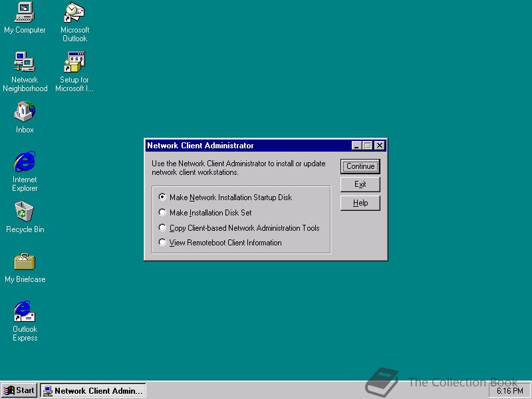The height and width of the screenshot is (399, 532).
Task: Open the Start menu
Action: click(19, 390)
